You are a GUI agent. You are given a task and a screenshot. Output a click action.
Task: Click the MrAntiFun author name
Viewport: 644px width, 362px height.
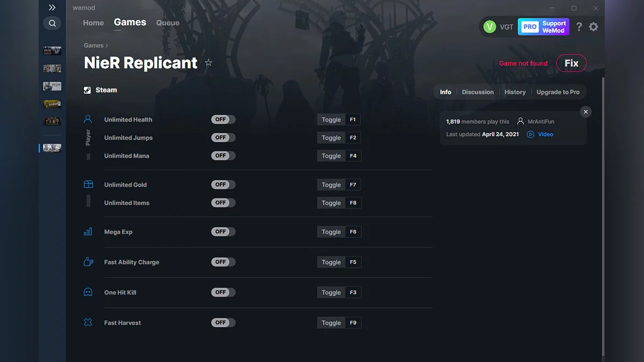coord(541,122)
